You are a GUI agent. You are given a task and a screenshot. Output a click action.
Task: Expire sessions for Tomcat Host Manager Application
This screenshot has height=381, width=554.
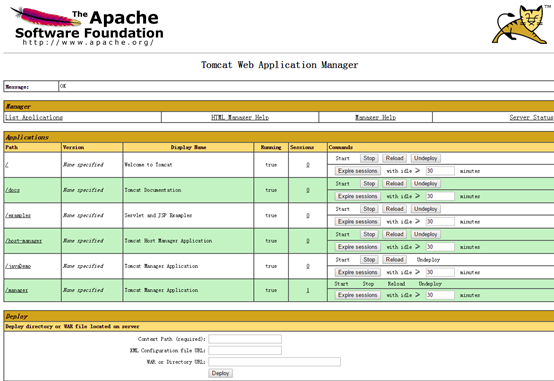[358, 247]
